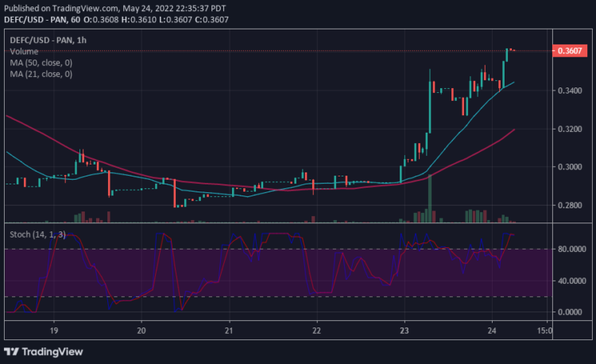Click price axis label 0.2800
596x364 pixels.
570,205
